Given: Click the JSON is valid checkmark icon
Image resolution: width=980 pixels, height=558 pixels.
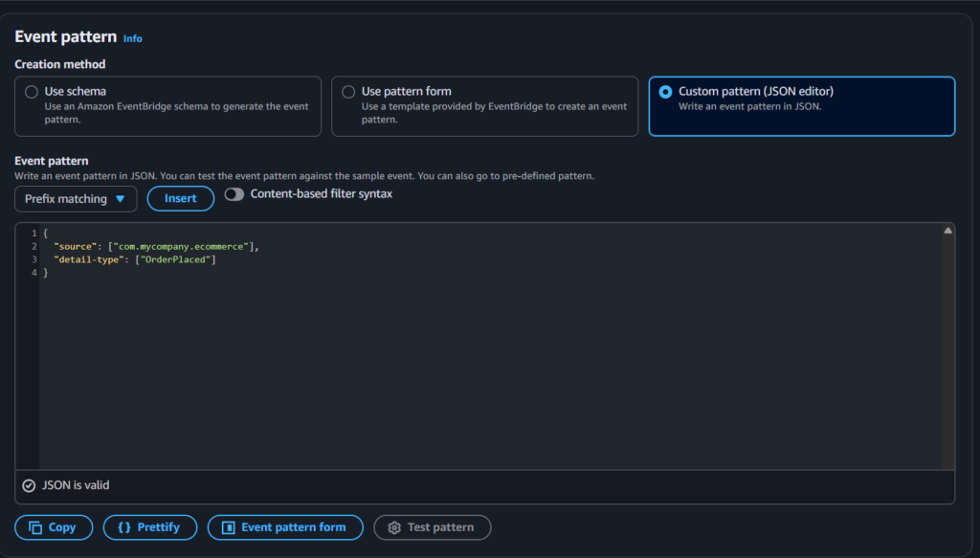Looking at the screenshot, I should [29, 485].
